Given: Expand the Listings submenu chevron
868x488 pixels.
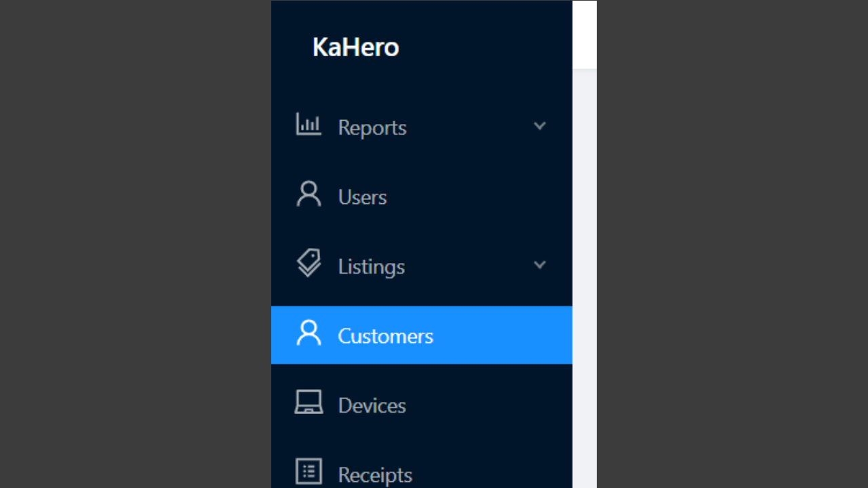Looking at the screenshot, I should (x=540, y=265).
